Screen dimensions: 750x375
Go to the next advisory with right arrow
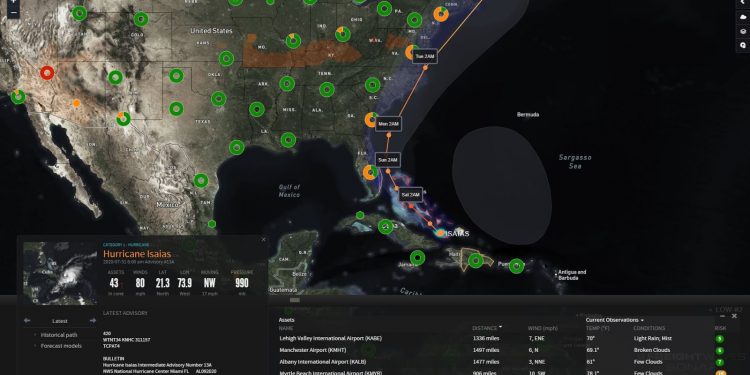tap(93, 320)
